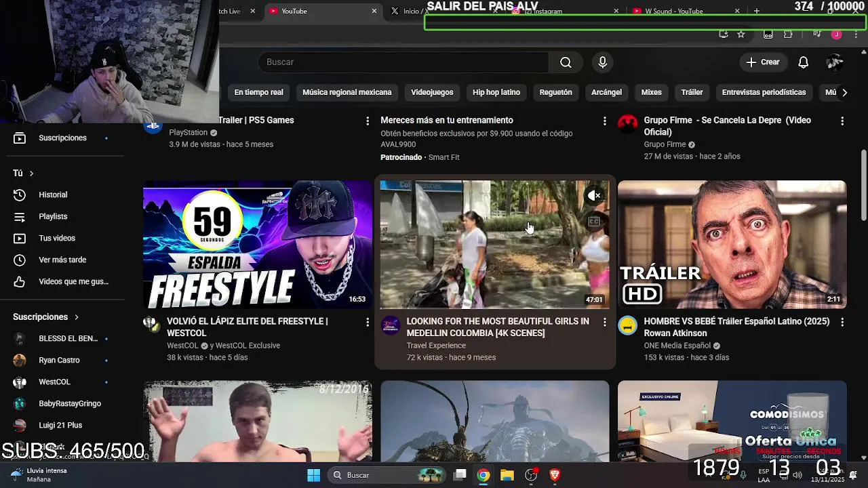Image resolution: width=868 pixels, height=488 pixels.
Task: Open the Crear menu
Action: [763, 62]
